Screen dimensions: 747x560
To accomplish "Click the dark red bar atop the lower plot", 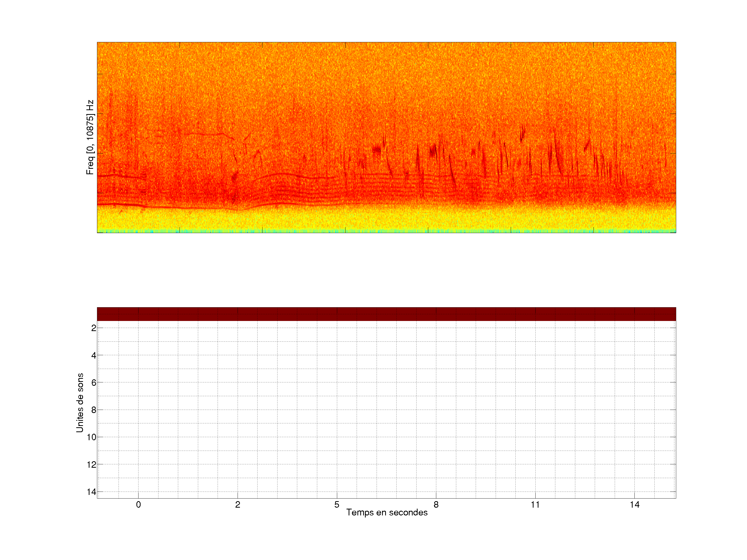I will [x=386, y=314].
